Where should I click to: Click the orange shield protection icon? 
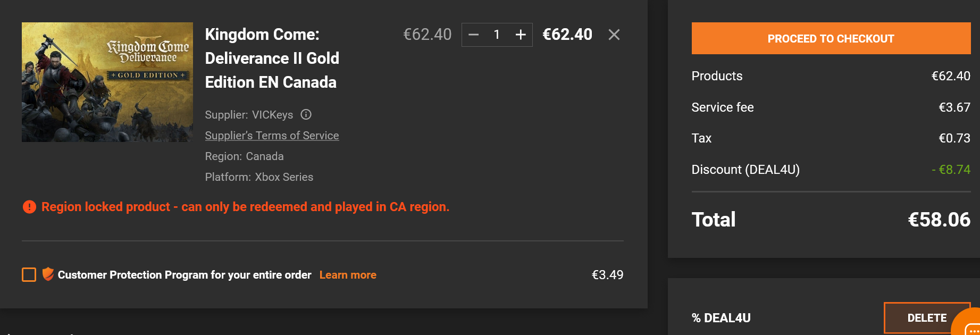tap(48, 274)
